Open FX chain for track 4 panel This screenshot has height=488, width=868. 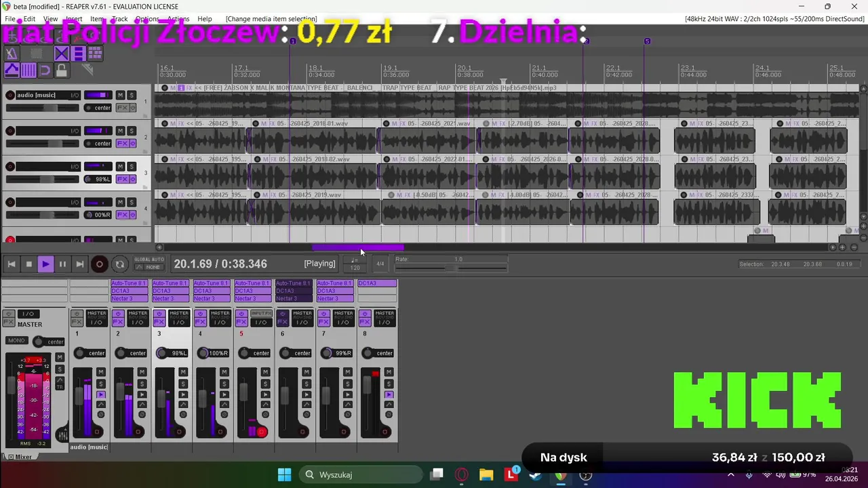tap(123, 215)
